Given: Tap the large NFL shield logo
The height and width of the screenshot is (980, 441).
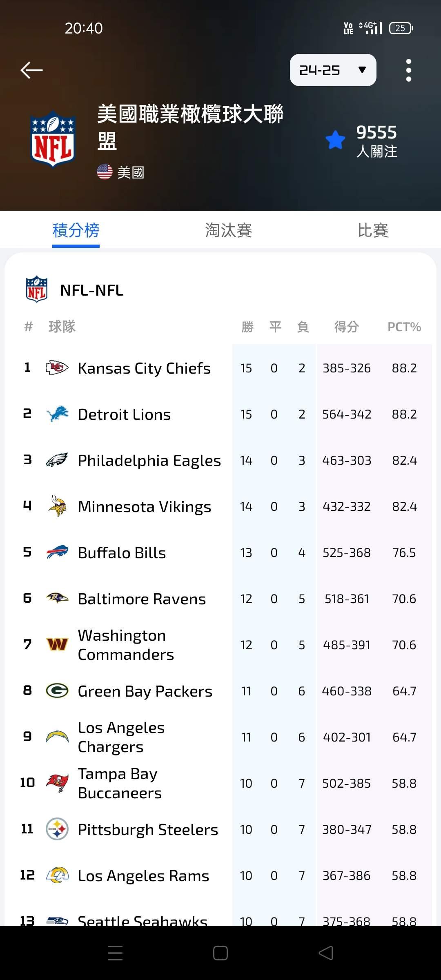Looking at the screenshot, I should 53,140.
